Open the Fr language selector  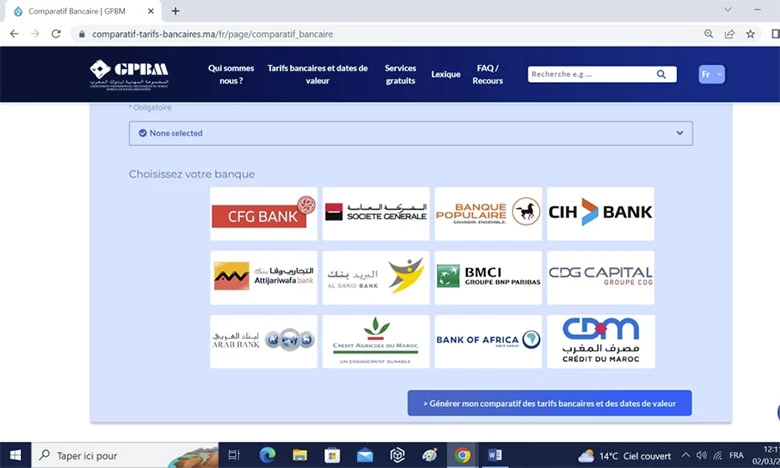click(x=711, y=75)
